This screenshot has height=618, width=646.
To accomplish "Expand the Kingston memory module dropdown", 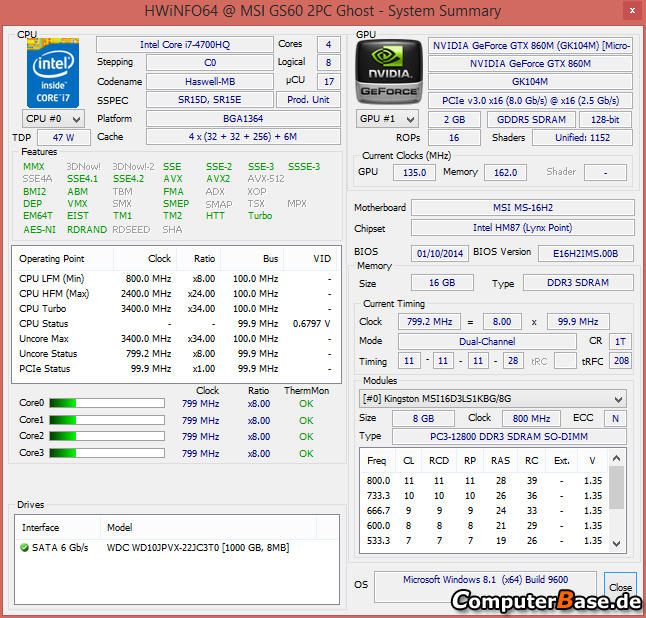I will (x=493, y=398).
